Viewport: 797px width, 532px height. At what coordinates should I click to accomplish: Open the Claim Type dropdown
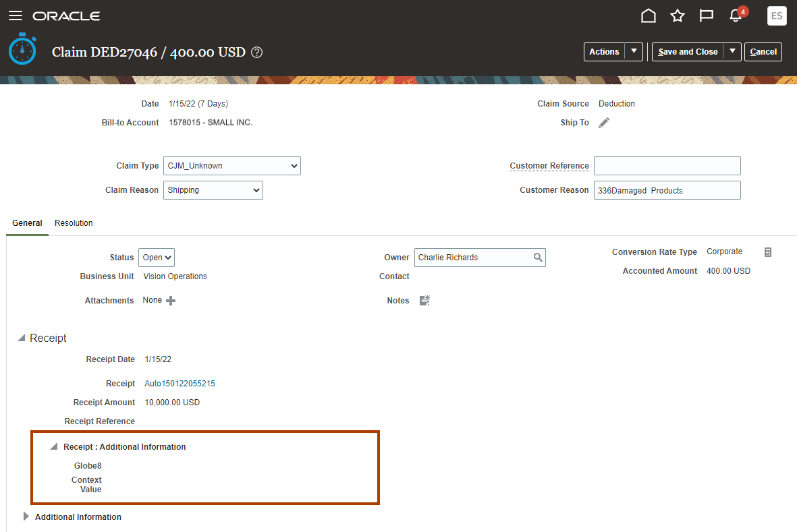click(231, 165)
